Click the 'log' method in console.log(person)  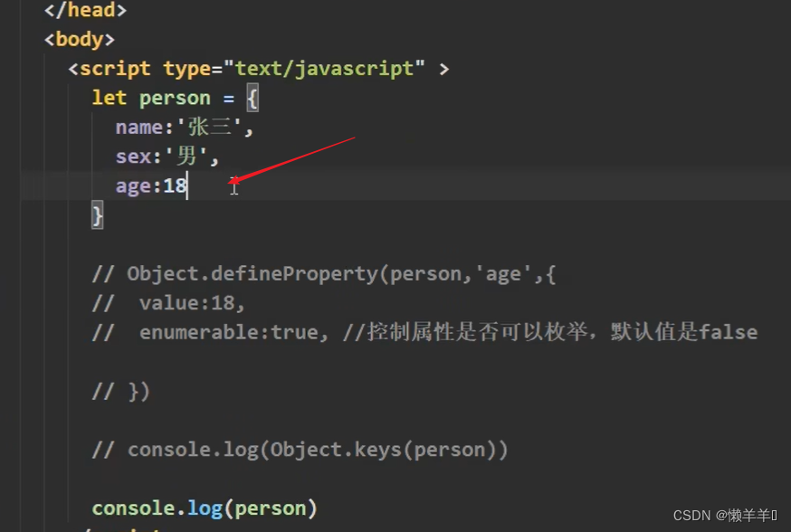click(205, 508)
